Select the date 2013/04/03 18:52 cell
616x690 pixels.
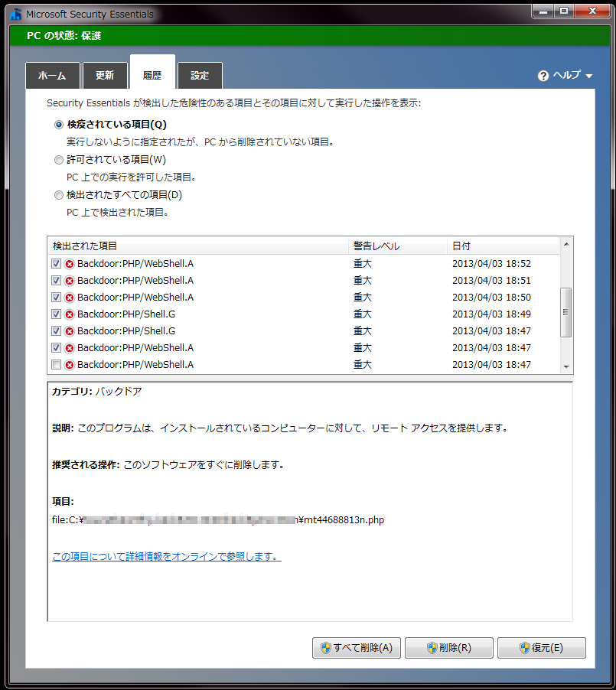point(491,264)
